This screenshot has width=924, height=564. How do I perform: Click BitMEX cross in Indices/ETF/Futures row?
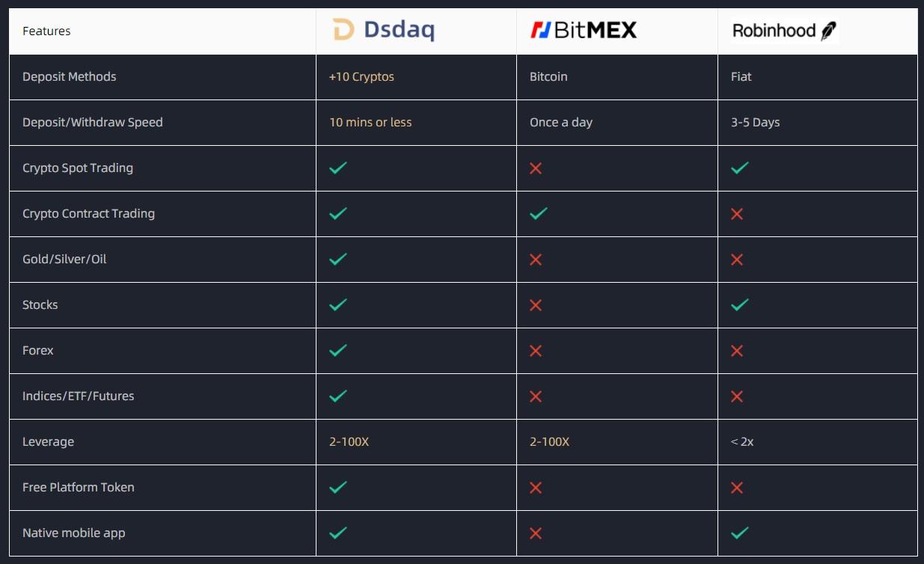click(x=536, y=396)
